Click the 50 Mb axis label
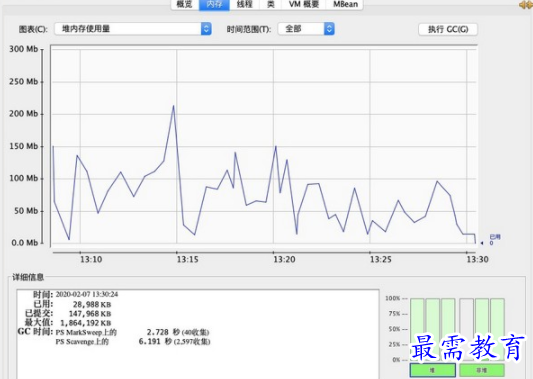533x379 pixels. tap(25, 211)
